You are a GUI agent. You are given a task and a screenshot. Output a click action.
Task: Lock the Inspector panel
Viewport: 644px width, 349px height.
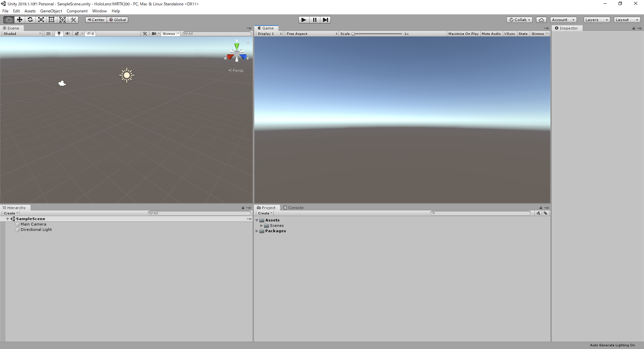coord(634,28)
